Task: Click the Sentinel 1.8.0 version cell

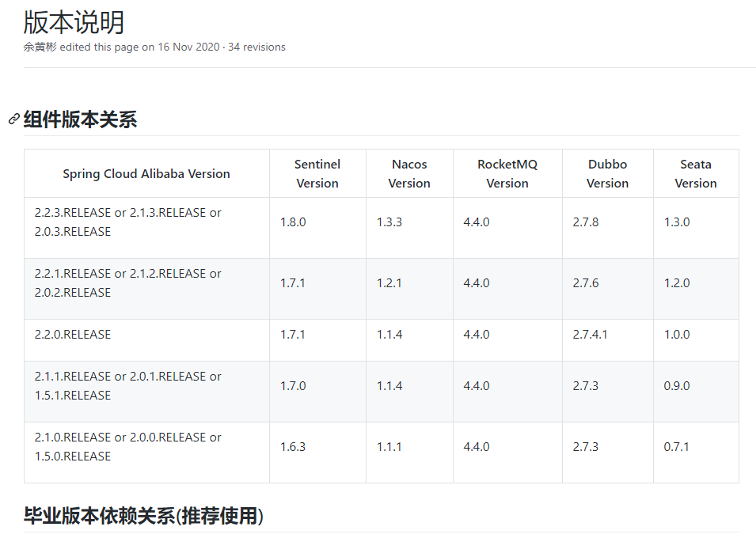Action: coord(293,222)
